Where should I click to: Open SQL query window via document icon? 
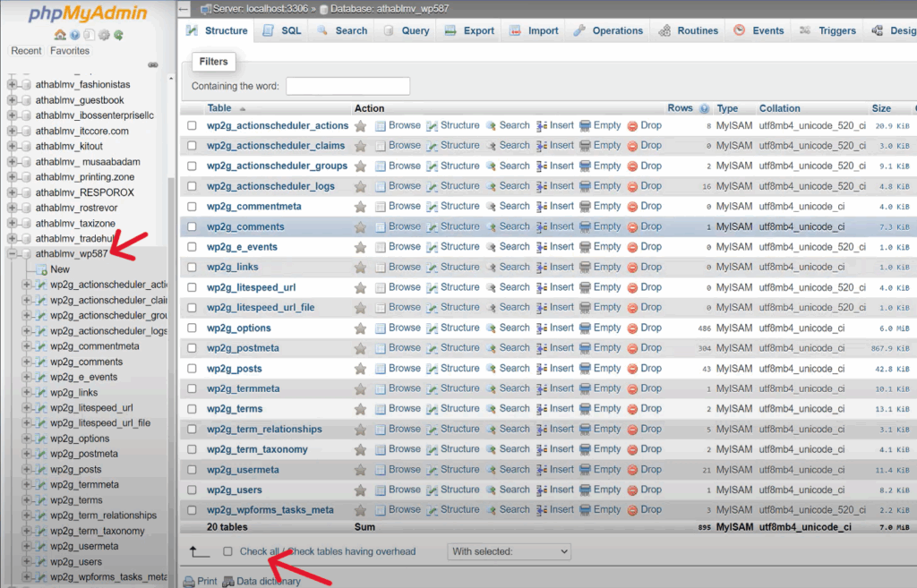point(89,35)
